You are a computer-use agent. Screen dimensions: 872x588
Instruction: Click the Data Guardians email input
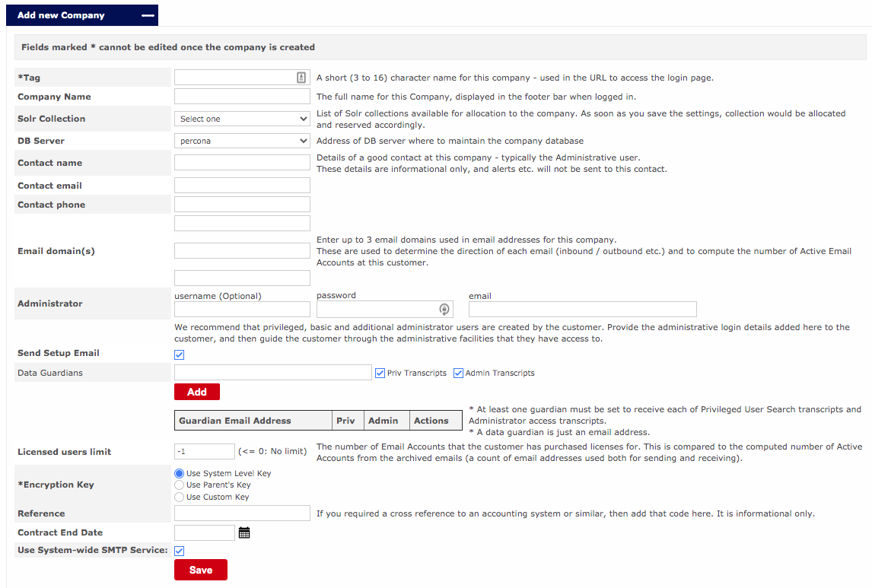(272, 372)
